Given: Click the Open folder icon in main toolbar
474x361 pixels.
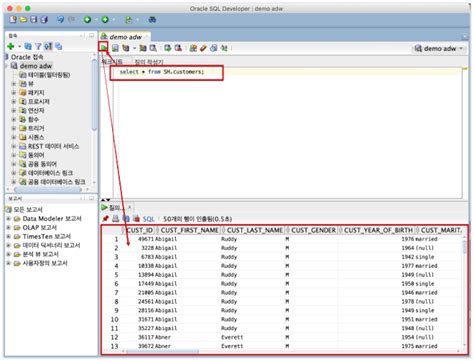Looking at the screenshot, I should point(23,19).
